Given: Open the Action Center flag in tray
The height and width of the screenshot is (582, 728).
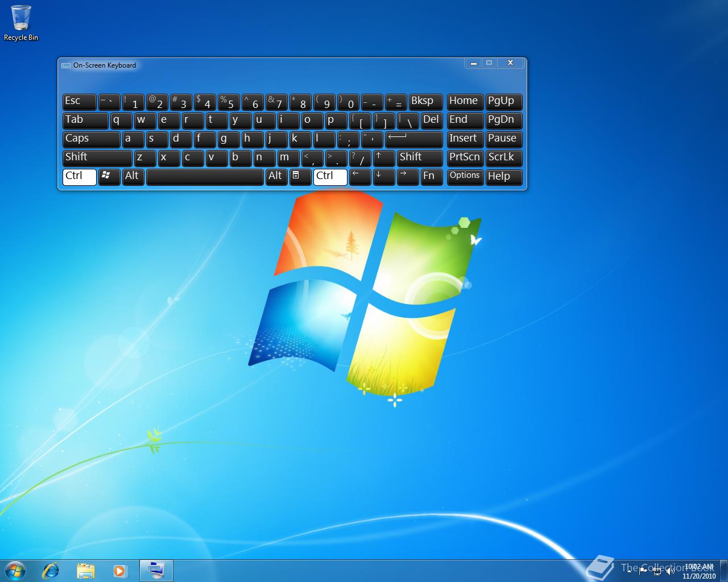Looking at the screenshot, I should tap(643, 571).
